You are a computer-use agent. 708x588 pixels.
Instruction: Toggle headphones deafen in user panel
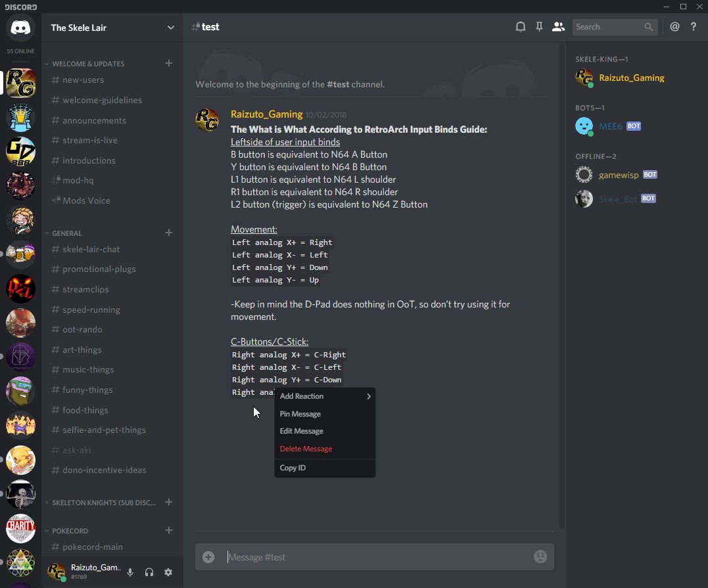(149, 572)
